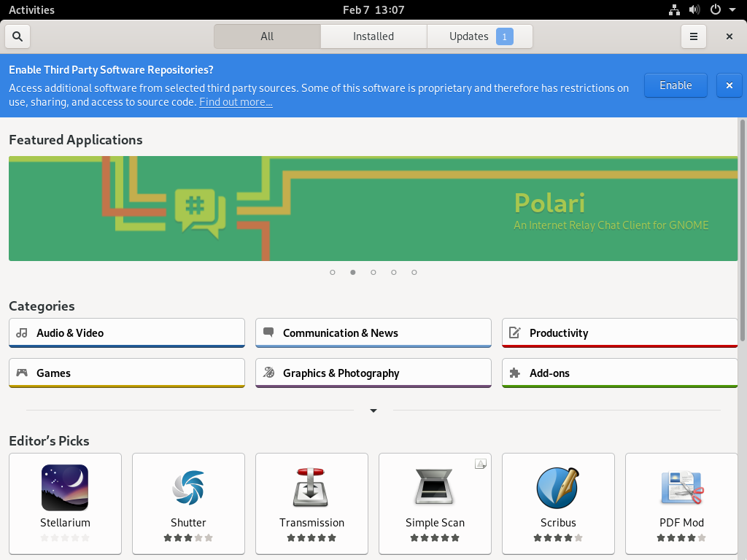Dismiss the third party repositories banner
Screen dimensions: 747x560
[x=729, y=86]
